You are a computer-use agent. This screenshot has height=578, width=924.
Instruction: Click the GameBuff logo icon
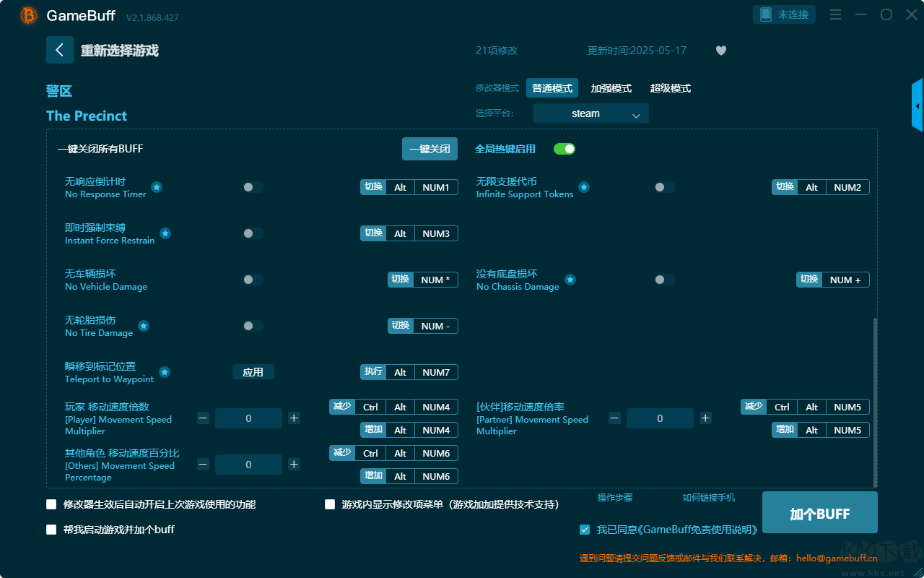(29, 15)
